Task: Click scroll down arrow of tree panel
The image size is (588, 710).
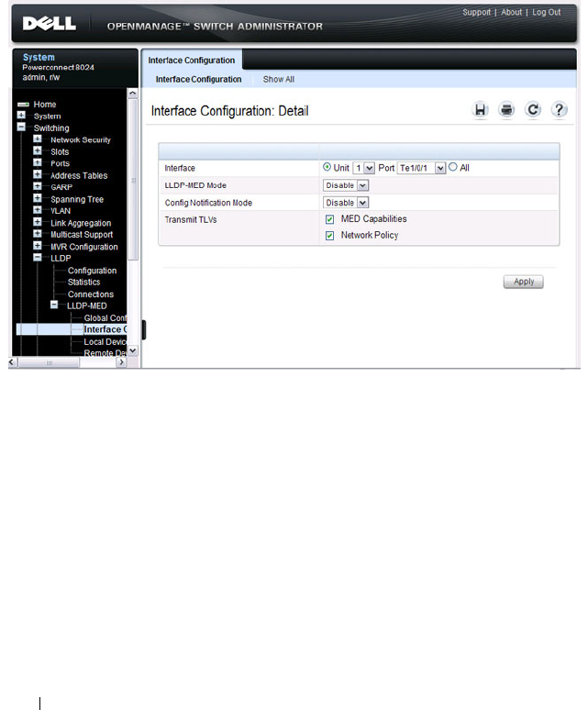Action: click(x=133, y=350)
